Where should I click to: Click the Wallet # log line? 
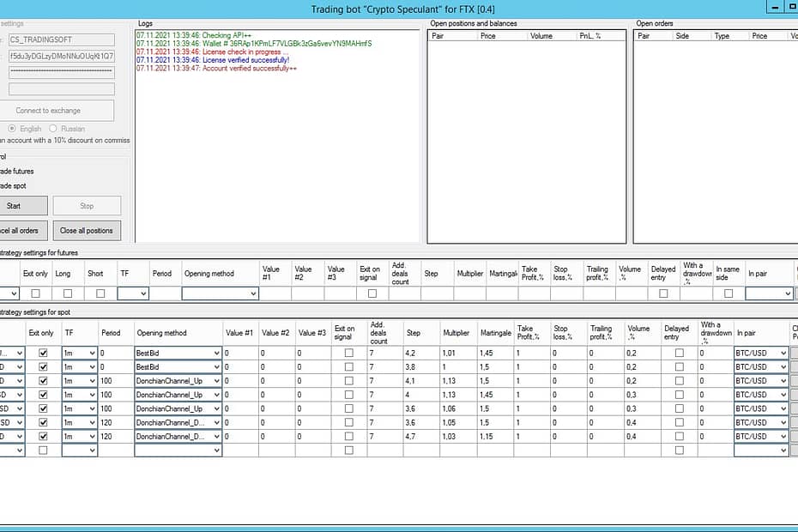[254, 43]
